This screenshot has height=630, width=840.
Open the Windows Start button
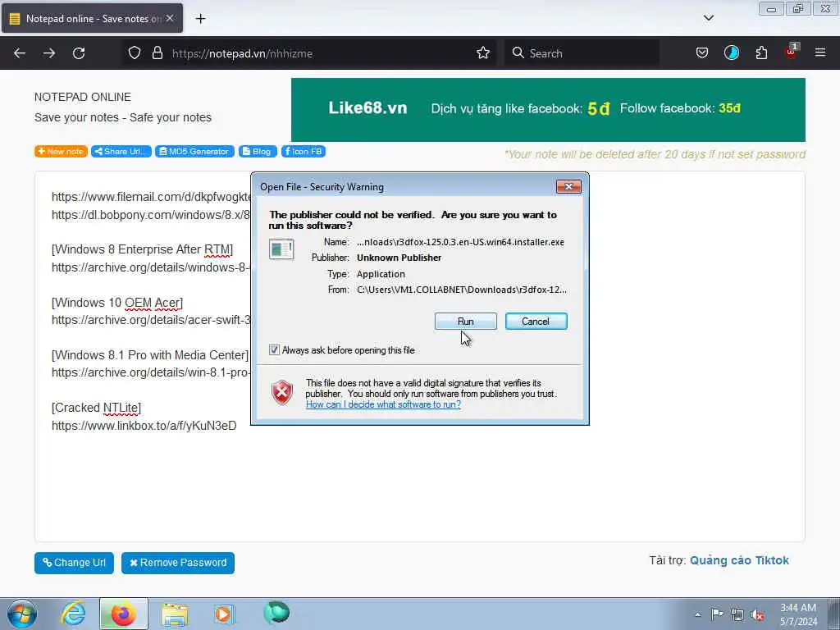pyautogui.click(x=22, y=614)
